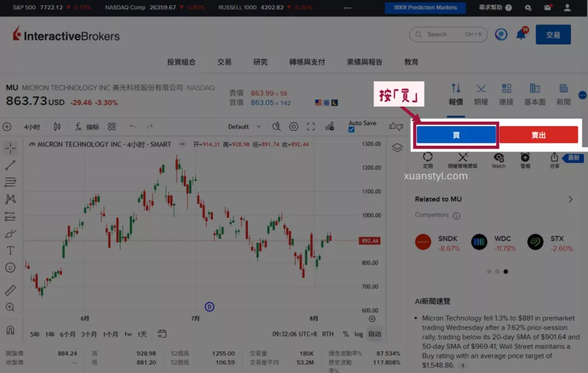Viewport: 588px width, 373px height.
Task: Select the pattern drawing tool
Action: pyautogui.click(x=10, y=199)
